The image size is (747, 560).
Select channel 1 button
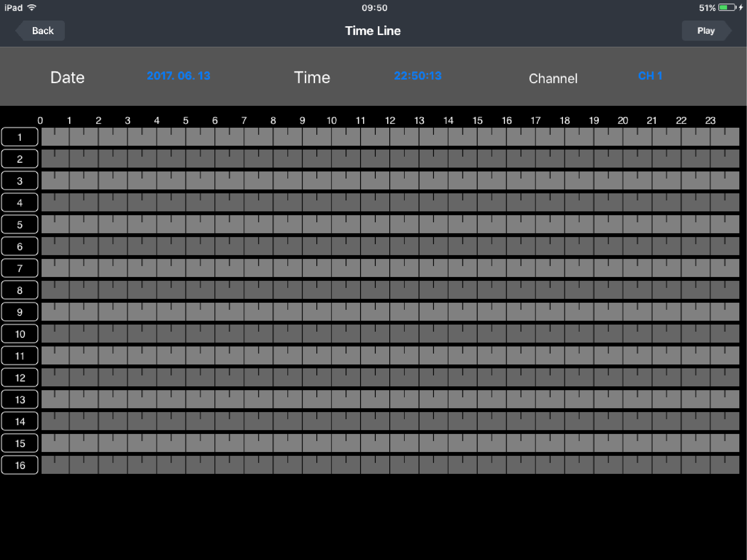click(20, 137)
